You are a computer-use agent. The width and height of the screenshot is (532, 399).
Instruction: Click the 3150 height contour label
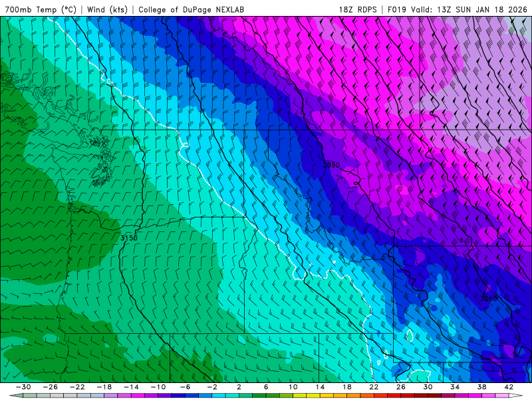click(x=129, y=238)
